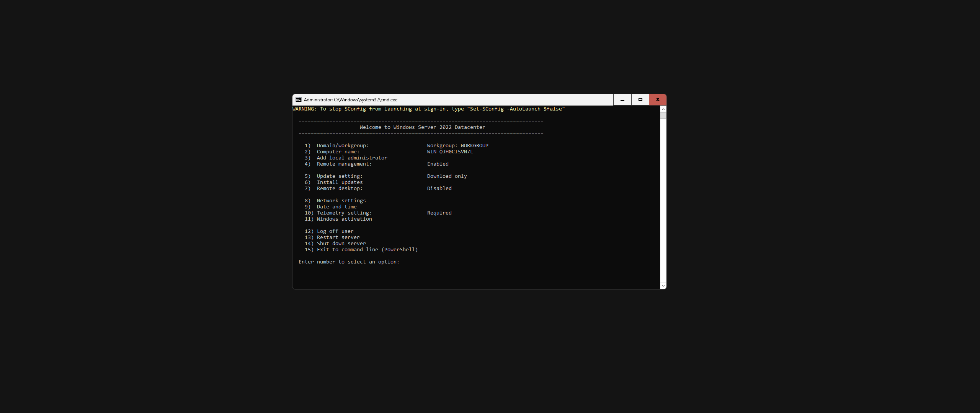Click the Enter number option prompt

(x=348, y=262)
